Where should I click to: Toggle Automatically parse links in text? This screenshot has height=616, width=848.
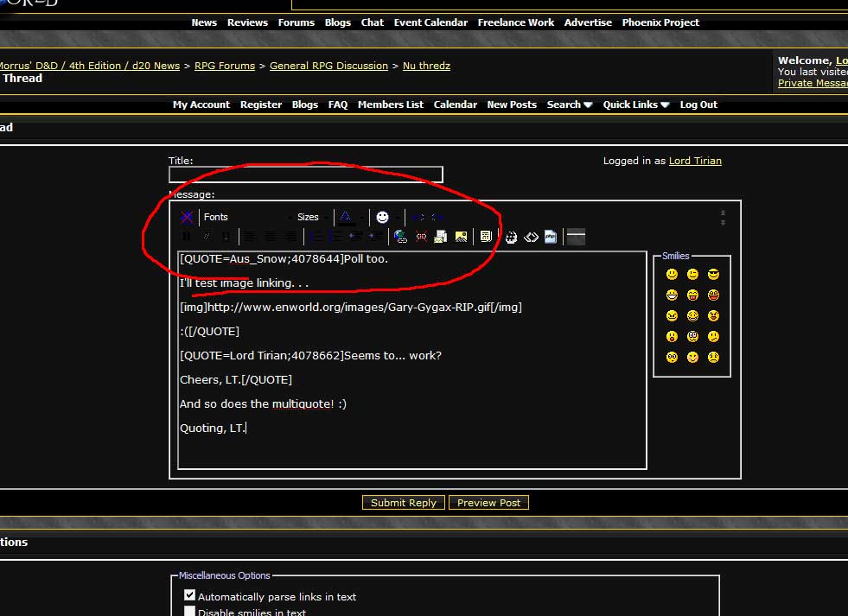[x=190, y=595]
